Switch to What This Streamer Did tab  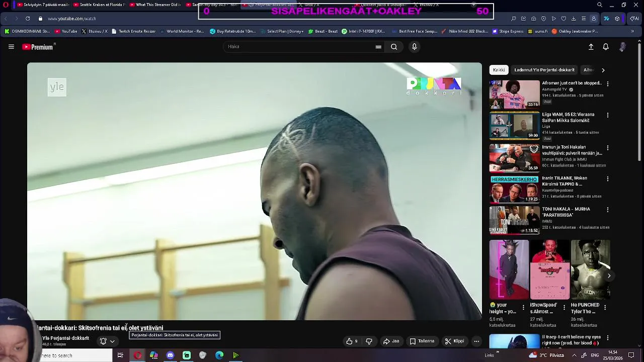tap(155, 5)
